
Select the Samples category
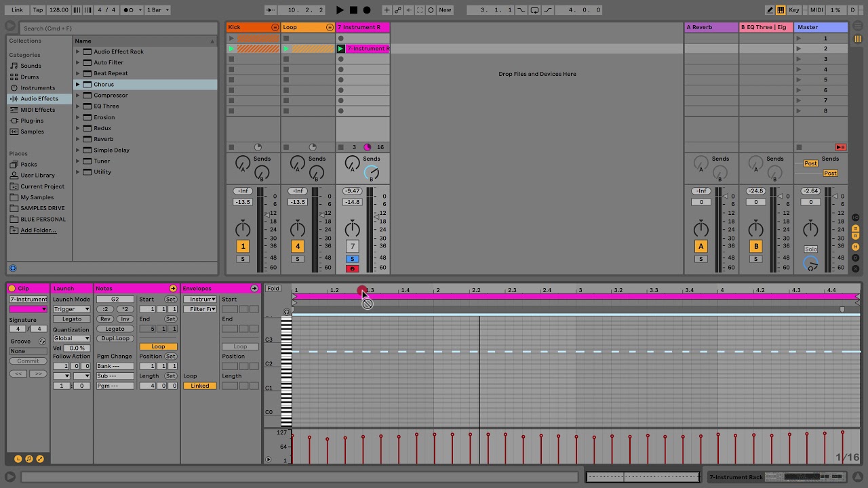(32, 131)
